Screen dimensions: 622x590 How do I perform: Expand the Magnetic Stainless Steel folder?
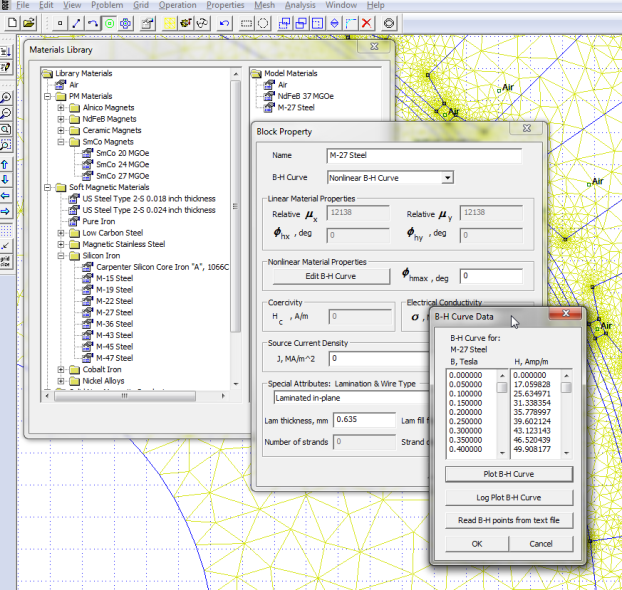pyautogui.click(x=61, y=244)
